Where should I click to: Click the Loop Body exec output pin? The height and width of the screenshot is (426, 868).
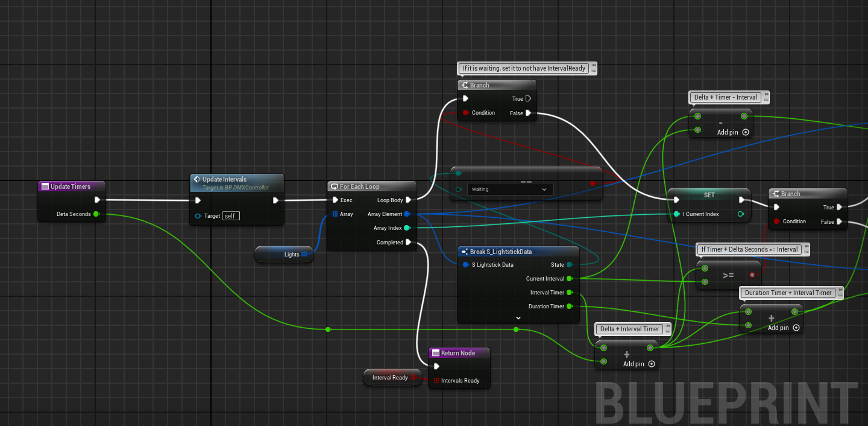click(408, 200)
